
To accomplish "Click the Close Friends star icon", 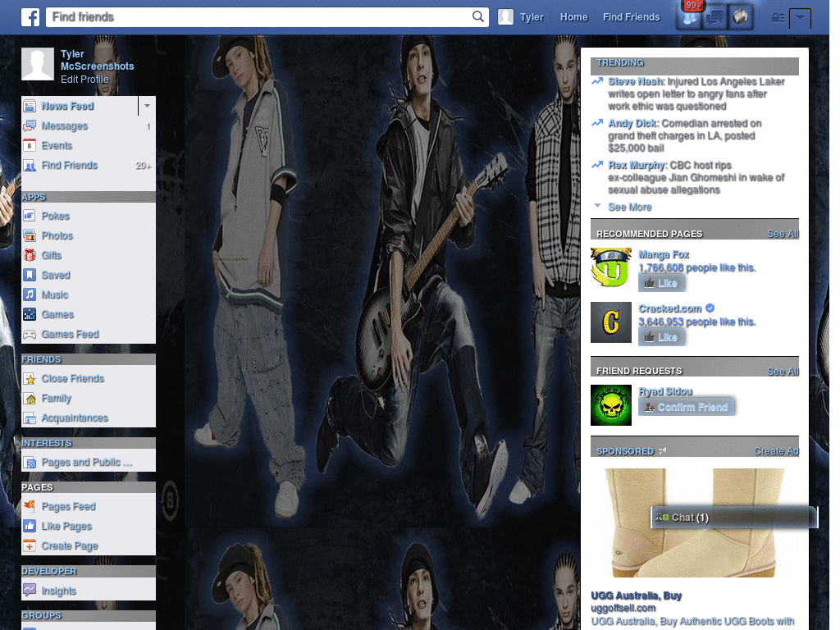I will tap(30, 379).
